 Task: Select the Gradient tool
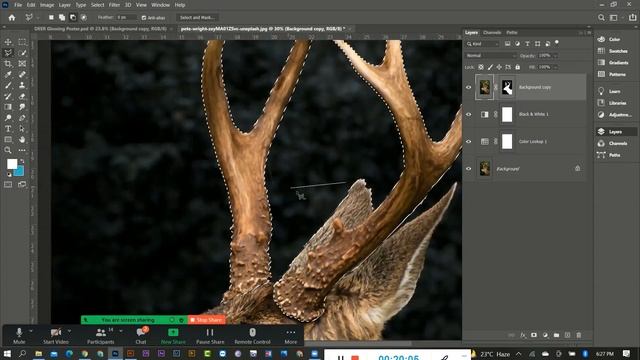(8, 107)
